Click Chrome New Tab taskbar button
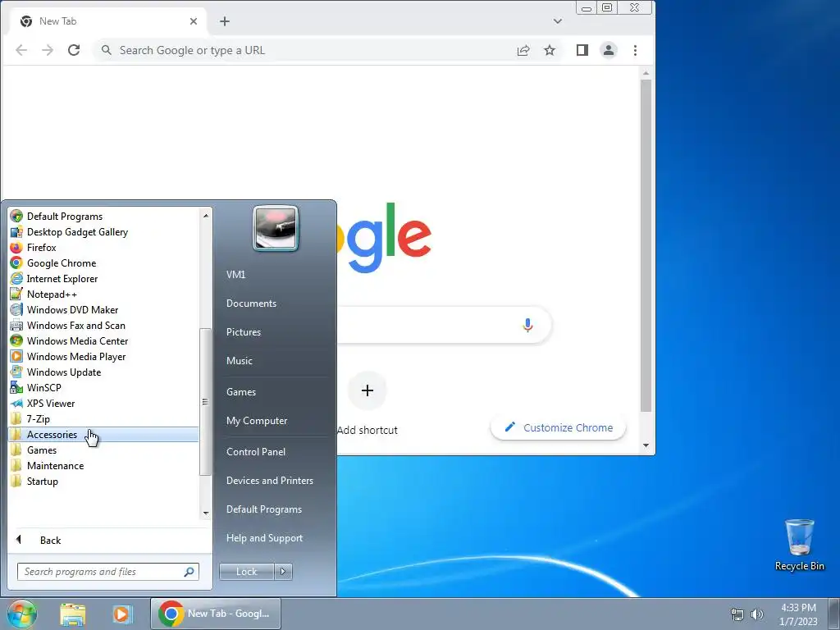 216,614
